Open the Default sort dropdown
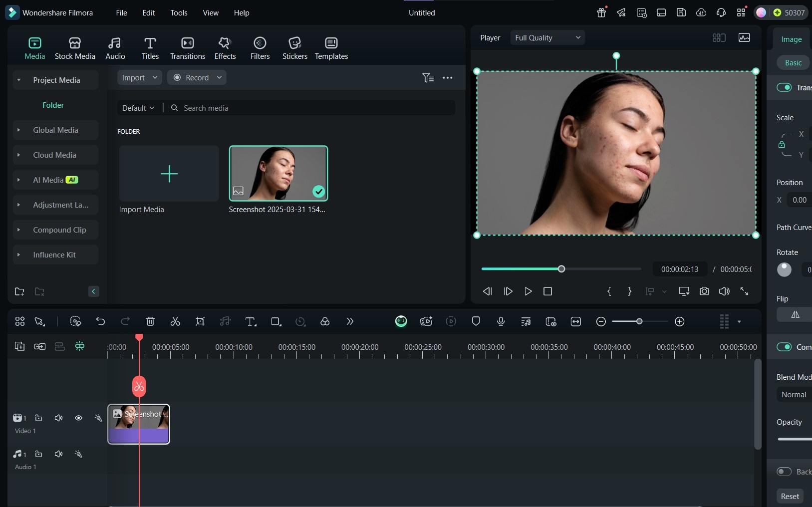The width and height of the screenshot is (812, 507). coord(138,108)
